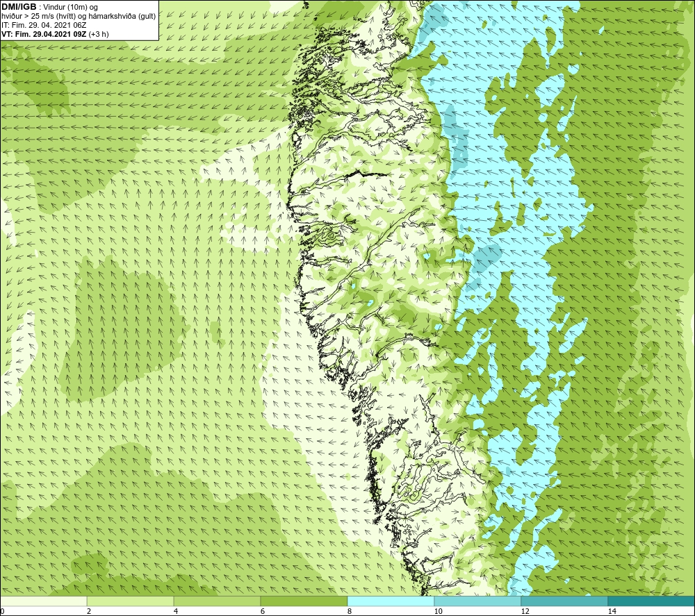Click the 'Vindur (10m) og' label text
The image size is (695, 616).
(x=72, y=7)
